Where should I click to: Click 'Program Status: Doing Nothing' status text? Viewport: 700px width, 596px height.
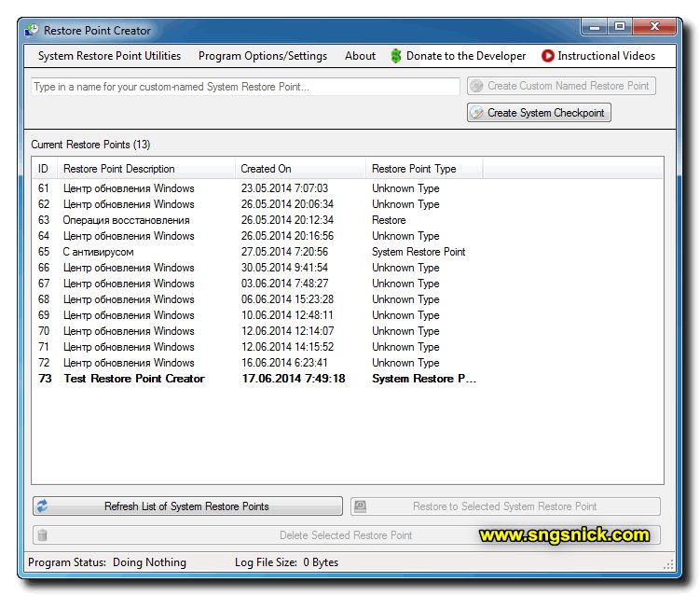[x=107, y=562]
